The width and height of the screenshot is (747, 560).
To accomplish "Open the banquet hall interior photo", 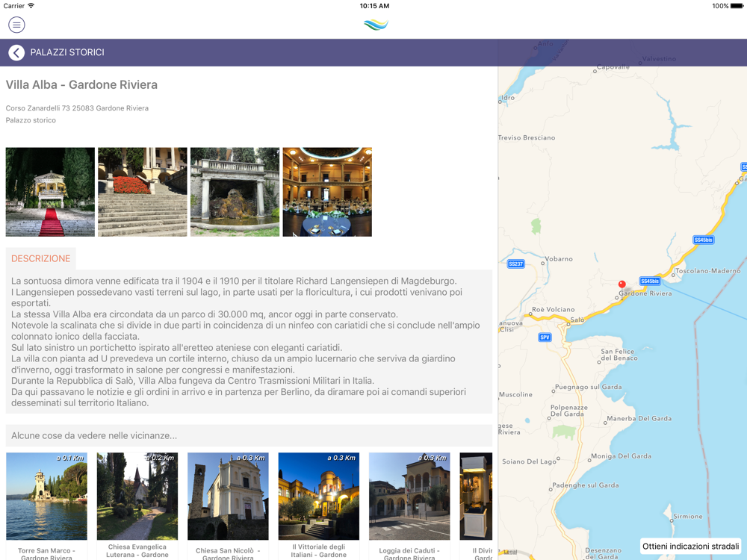I will [327, 192].
